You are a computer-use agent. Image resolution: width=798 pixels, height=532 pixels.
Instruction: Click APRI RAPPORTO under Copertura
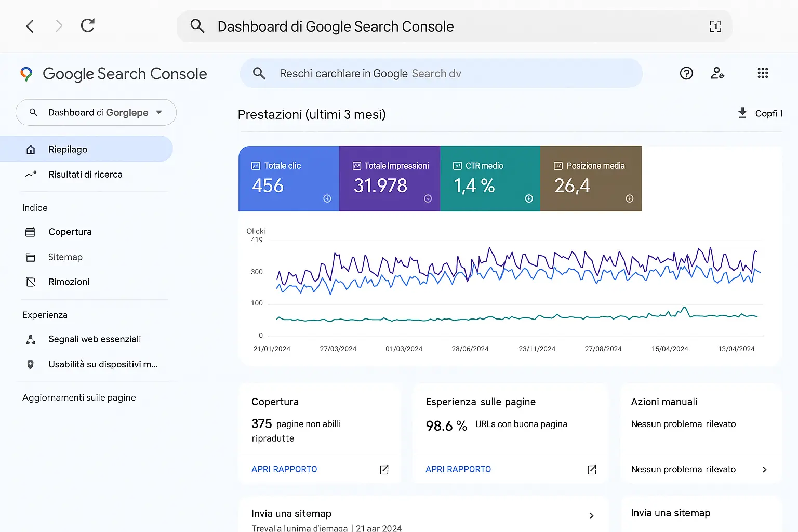[284, 469]
